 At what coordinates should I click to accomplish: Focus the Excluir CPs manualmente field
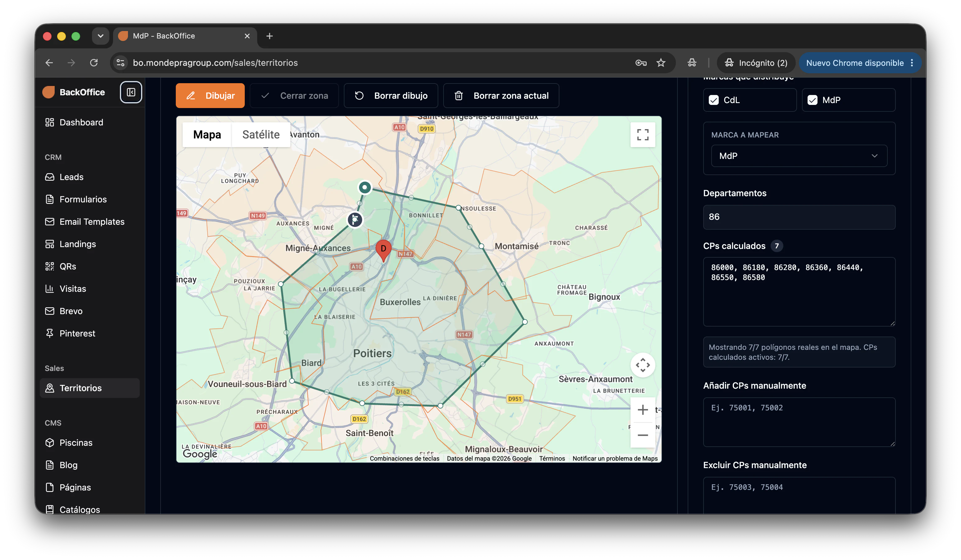pos(799,495)
